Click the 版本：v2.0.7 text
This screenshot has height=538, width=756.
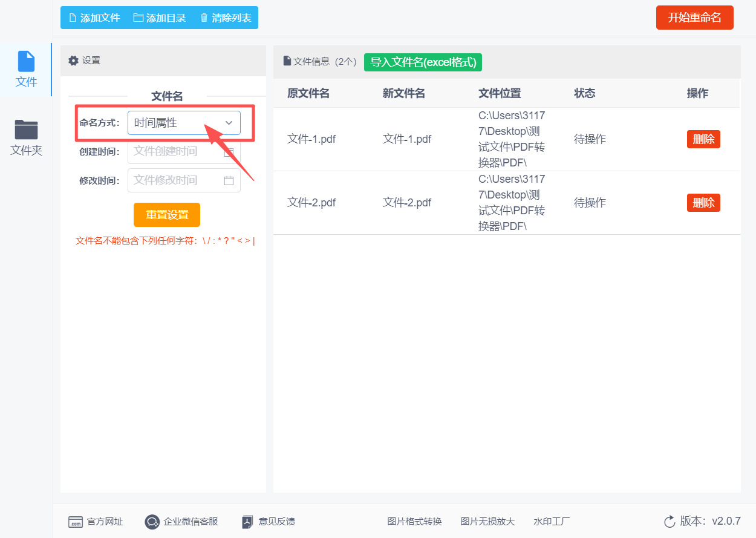coord(710,521)
